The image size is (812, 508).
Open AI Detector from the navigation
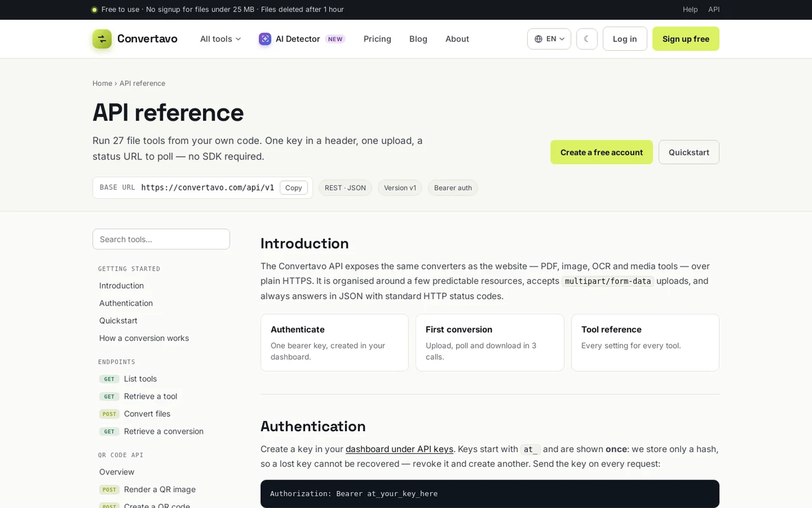pyautogui.click(x=302, y=39)
